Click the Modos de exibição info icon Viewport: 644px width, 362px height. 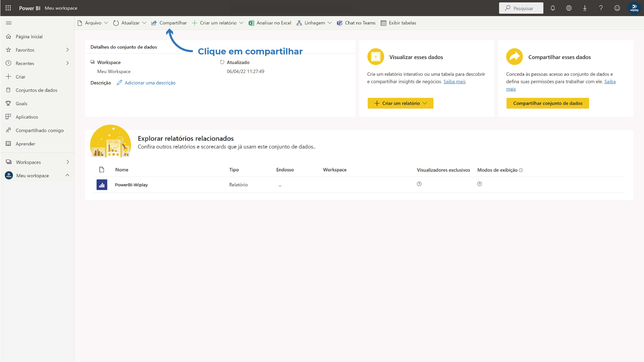(521, 170)
